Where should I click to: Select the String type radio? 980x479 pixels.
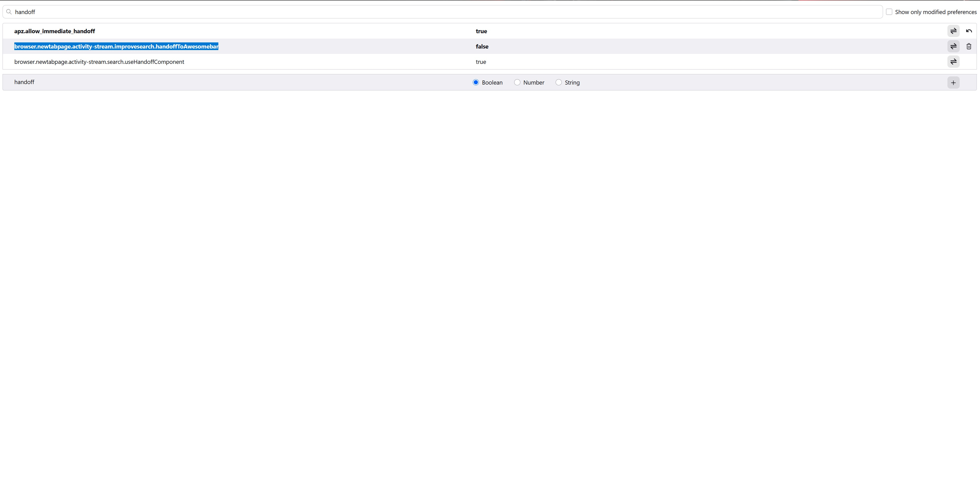click(558, 83)
